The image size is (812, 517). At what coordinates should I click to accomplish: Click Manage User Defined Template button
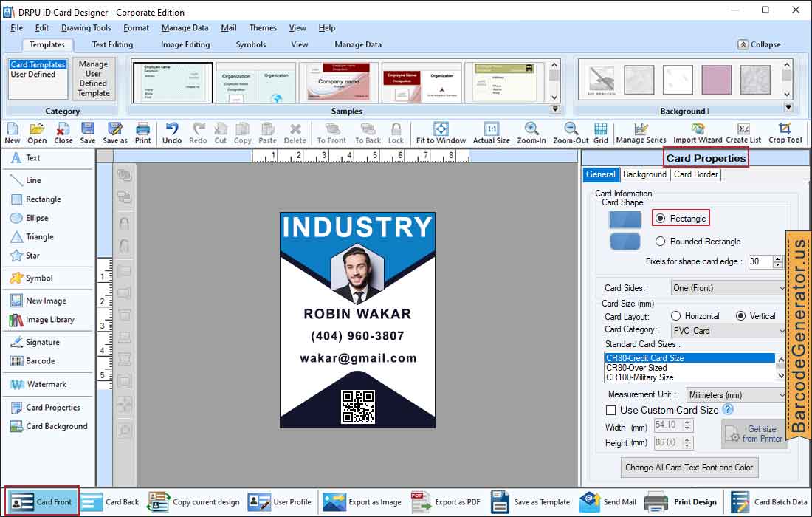point(94,79)
